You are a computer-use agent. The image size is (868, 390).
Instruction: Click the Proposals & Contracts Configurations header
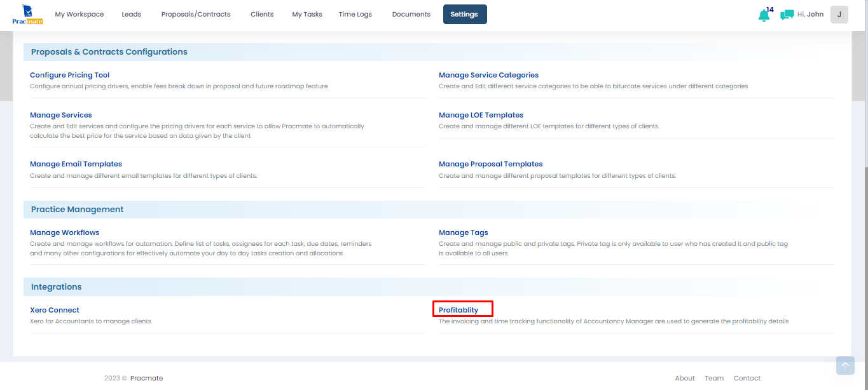pos(109,52)
